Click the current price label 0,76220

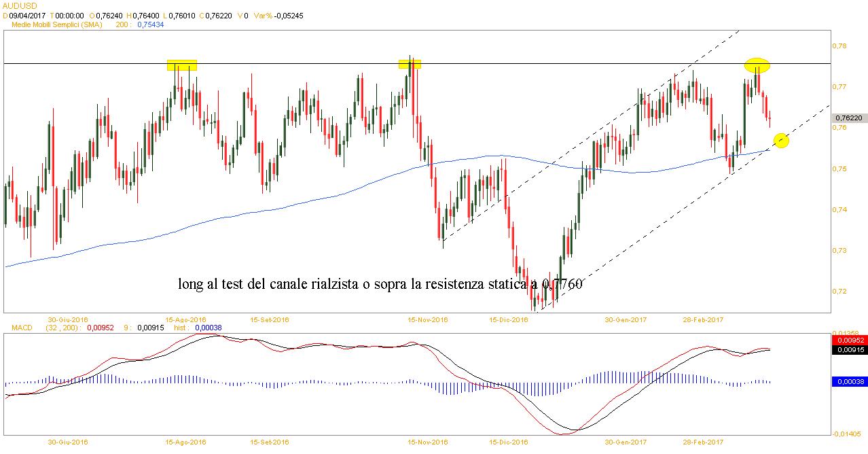[850, 118]
